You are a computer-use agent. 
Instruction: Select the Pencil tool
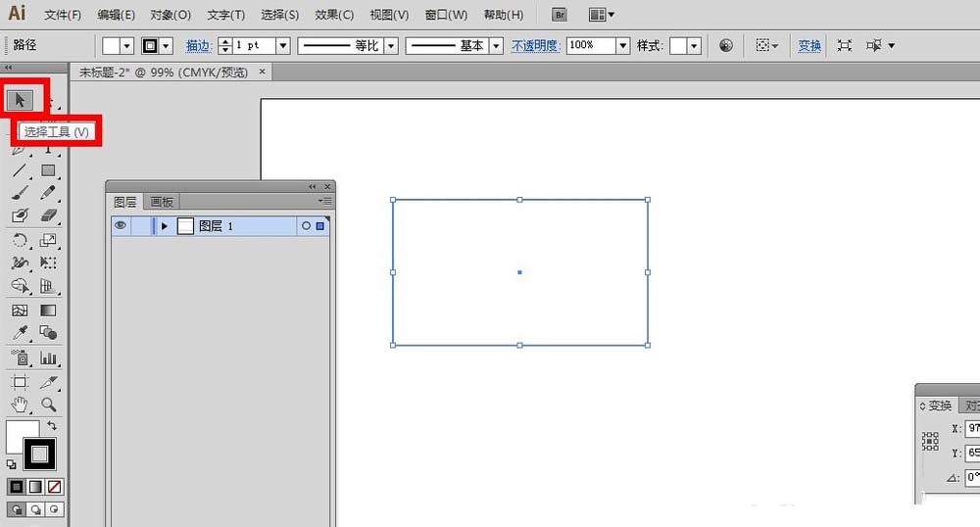tap(48, 193)
